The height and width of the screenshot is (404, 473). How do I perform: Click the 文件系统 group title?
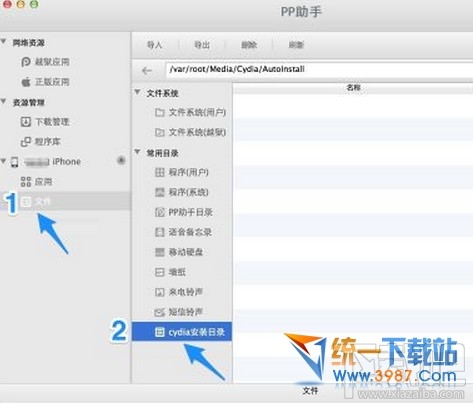pos(163,93)
